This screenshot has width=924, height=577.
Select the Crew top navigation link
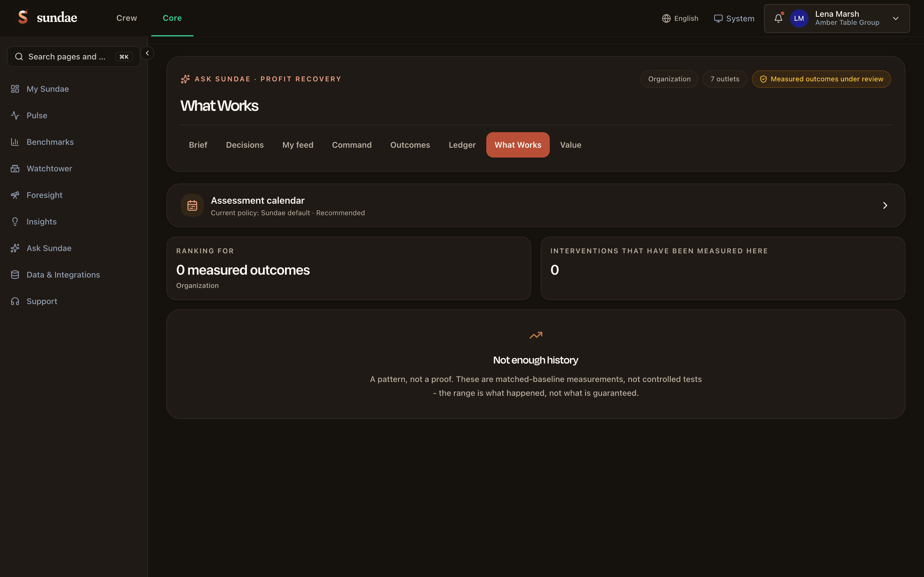126,18
